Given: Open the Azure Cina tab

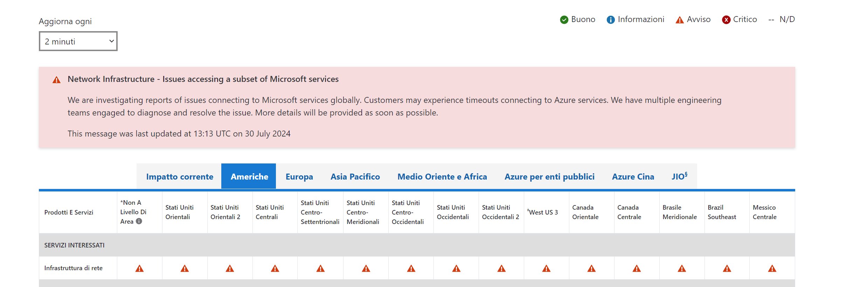Looking at the screenshot, I should click(x=633, y=176).
